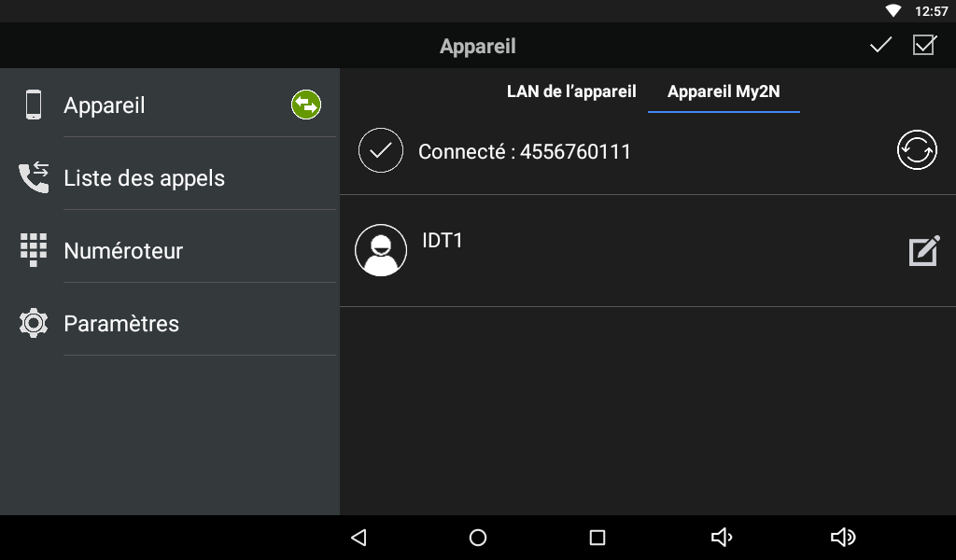Tap the circled check beside Connecté

click(381, 150)
